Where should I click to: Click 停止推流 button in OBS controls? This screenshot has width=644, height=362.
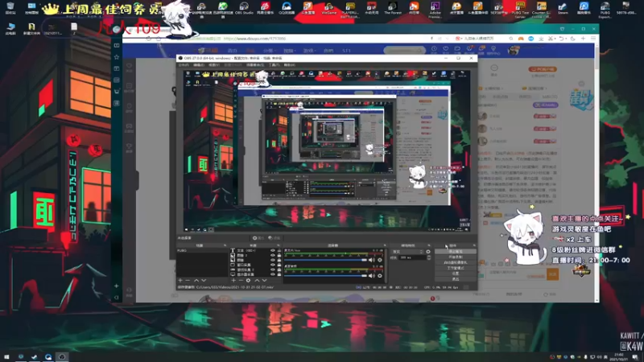pos(456,251)
